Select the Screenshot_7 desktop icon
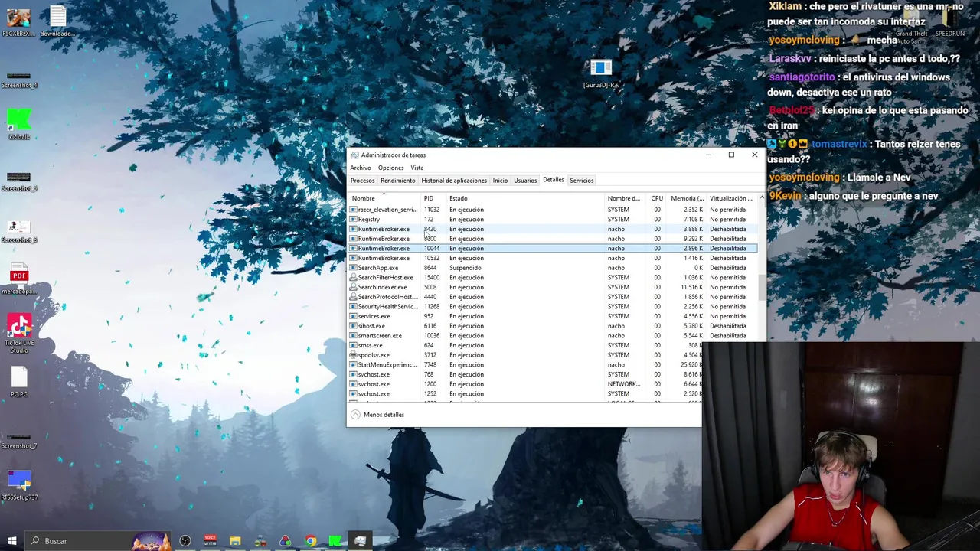This screenshot has height=551, width=980. [19, 441]
